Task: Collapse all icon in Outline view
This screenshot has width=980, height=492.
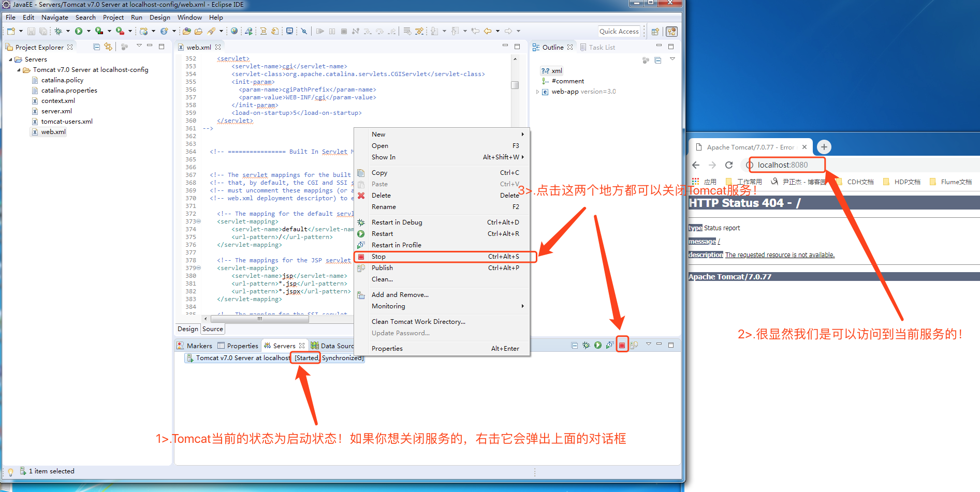Action: 658,60
